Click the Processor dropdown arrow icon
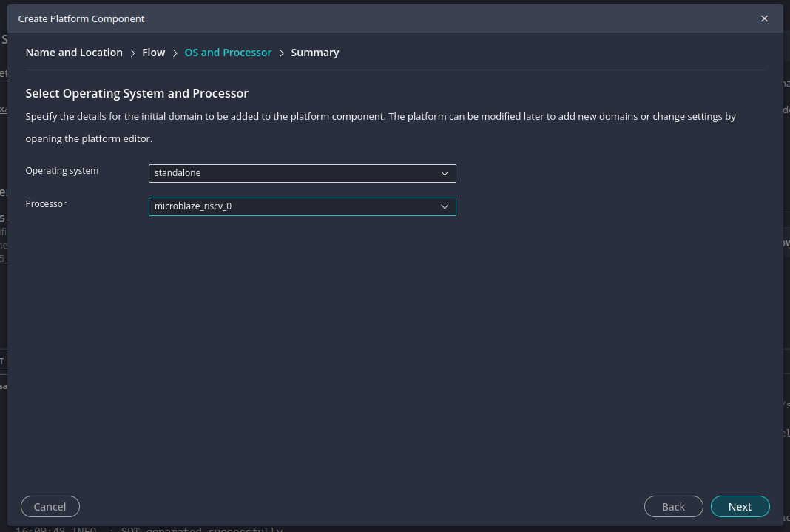This screenshot has height=532, width=790. tap(445, 206)
